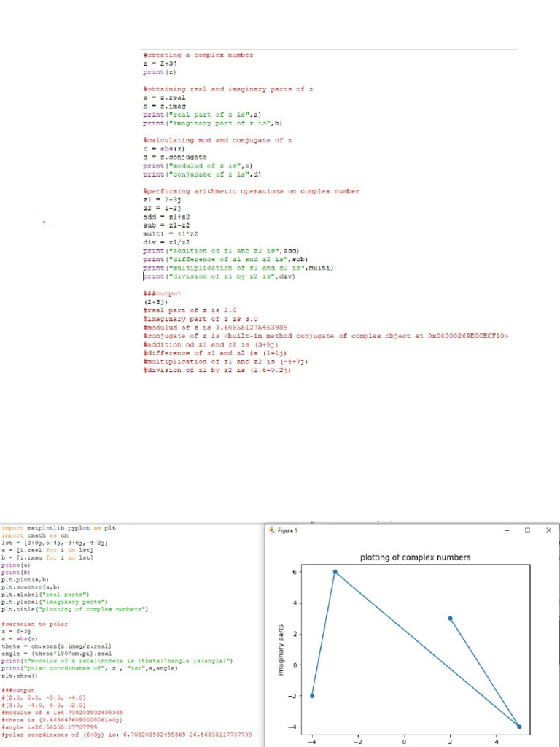Click the comment "#obtaining real and imaginary parts of z"

[228, 89]
